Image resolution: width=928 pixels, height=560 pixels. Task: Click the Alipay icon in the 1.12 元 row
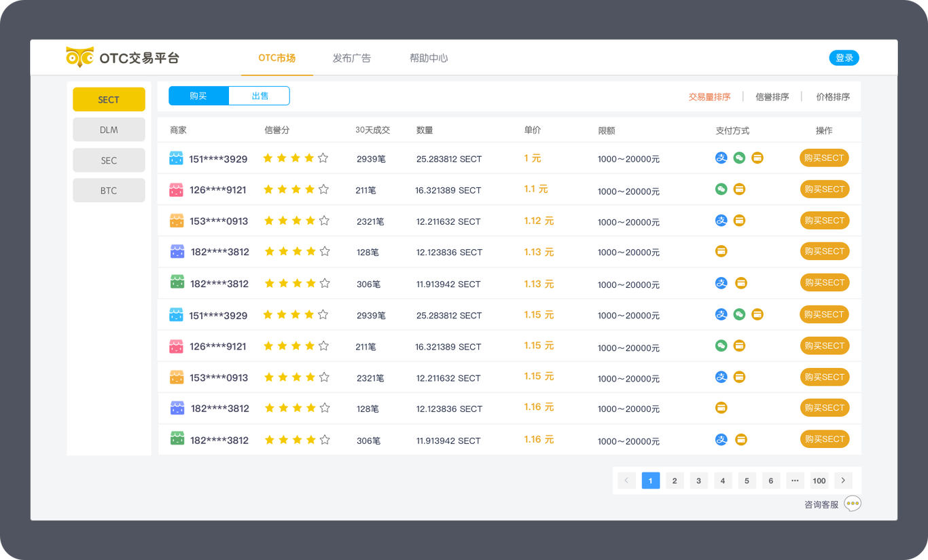click(721, 221)
